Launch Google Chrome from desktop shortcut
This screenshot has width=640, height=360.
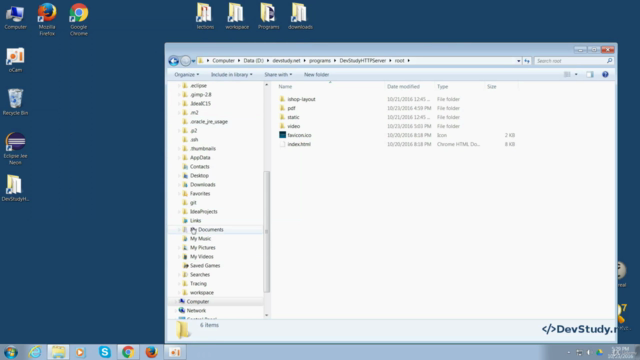click(78, 19)
